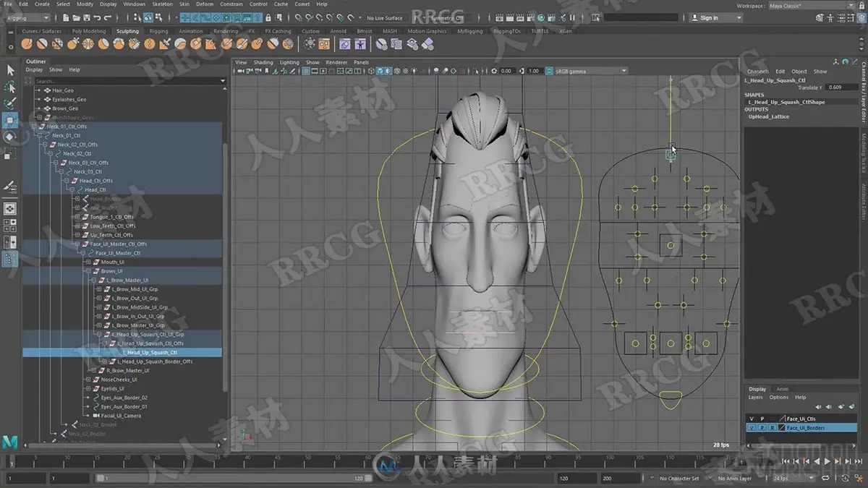
Task: Open the Rigging menu set dropdown
Action: 27,17
